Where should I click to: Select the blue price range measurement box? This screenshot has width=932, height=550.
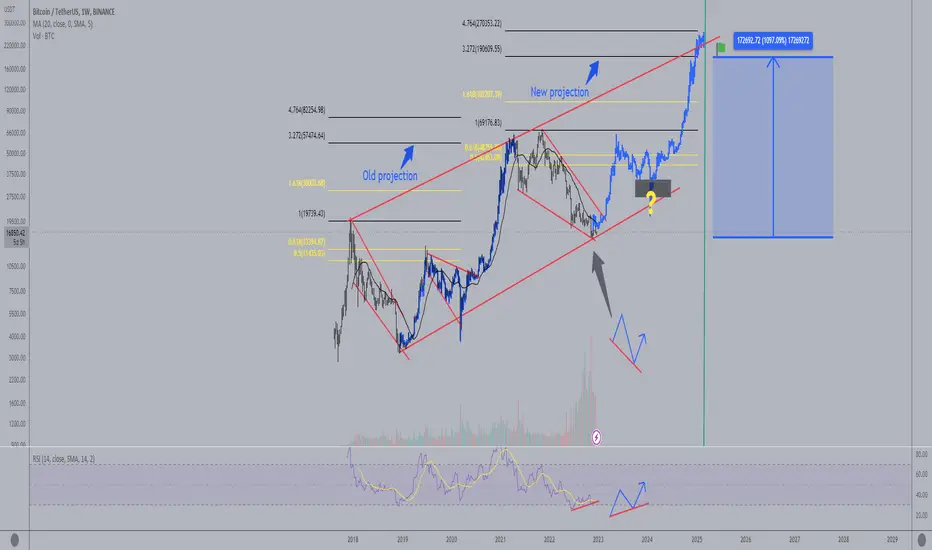point(773,147)
